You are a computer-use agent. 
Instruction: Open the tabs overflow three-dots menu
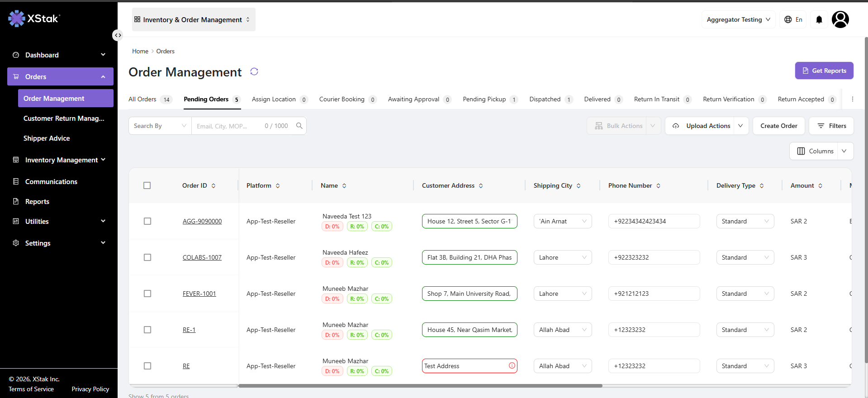pyautogui.click(x=853, y=99)
